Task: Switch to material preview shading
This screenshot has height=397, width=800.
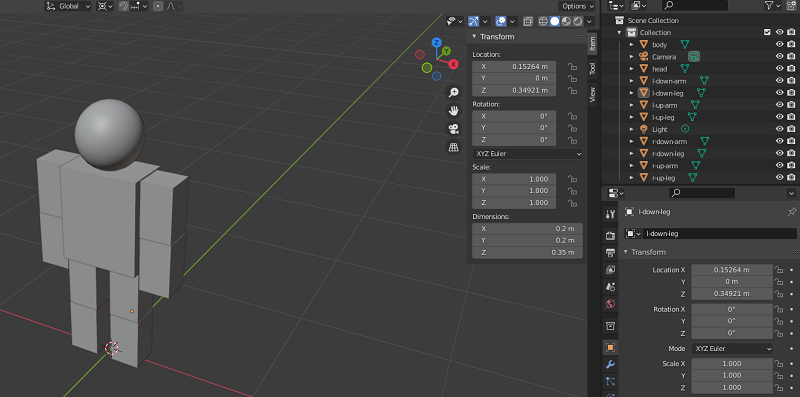Action: pyautogui.click(x=566, y=21)
